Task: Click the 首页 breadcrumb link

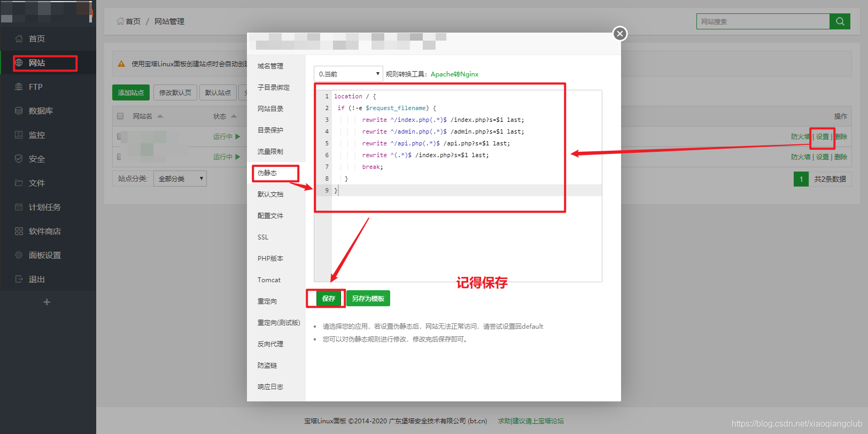Action: click(x=133, y=21)
